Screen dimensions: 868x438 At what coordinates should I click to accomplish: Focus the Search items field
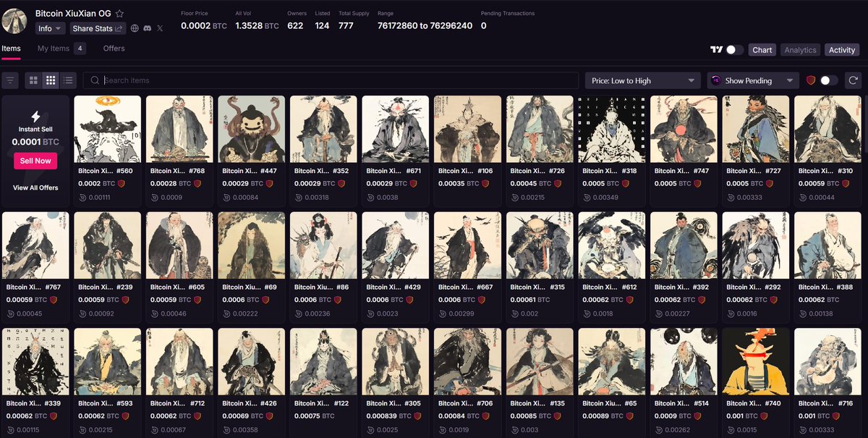point(331,80)
